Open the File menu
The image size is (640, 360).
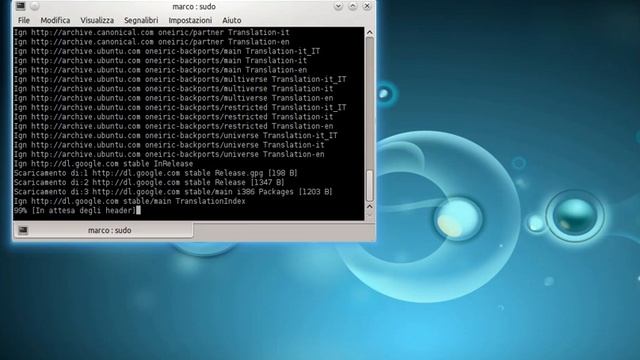click(x=24, y=20)
